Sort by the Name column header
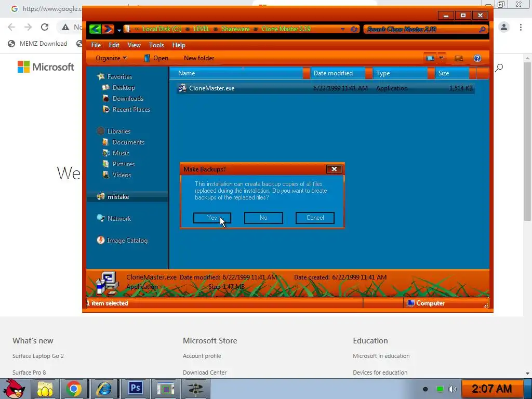The height and width of the screenshot is (399, 532). click(236, 73)
